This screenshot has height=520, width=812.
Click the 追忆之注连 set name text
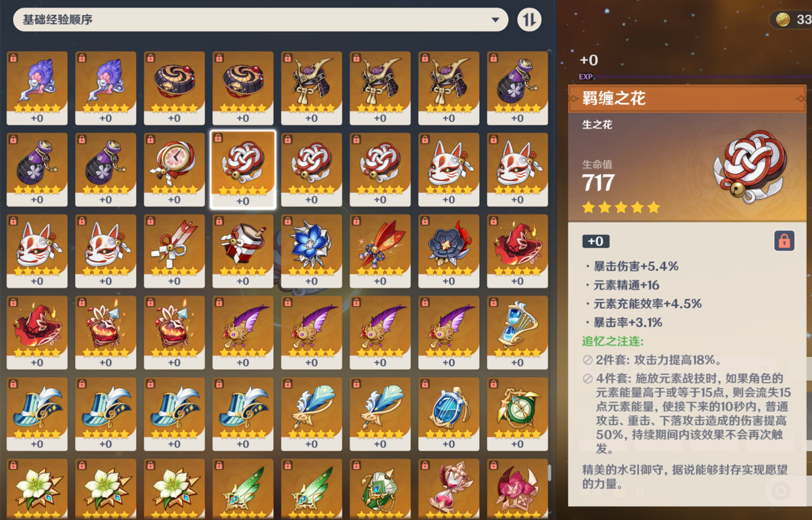click(613, 341)
